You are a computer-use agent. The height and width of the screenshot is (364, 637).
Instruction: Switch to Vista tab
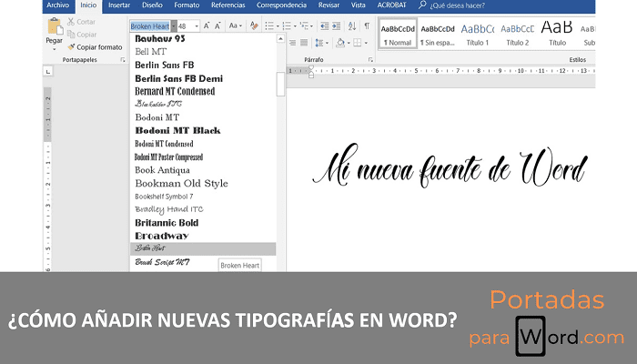pos(358,5)
